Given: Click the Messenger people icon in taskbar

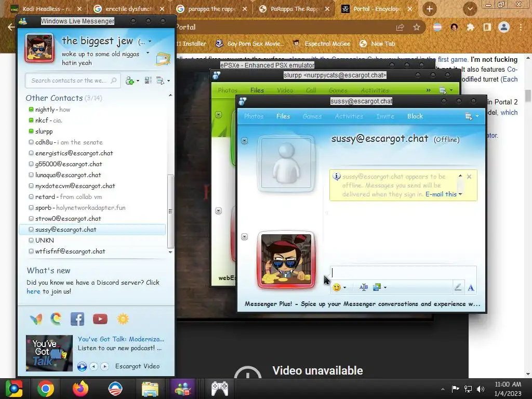Looking at the screenshot, I should 183,389.
